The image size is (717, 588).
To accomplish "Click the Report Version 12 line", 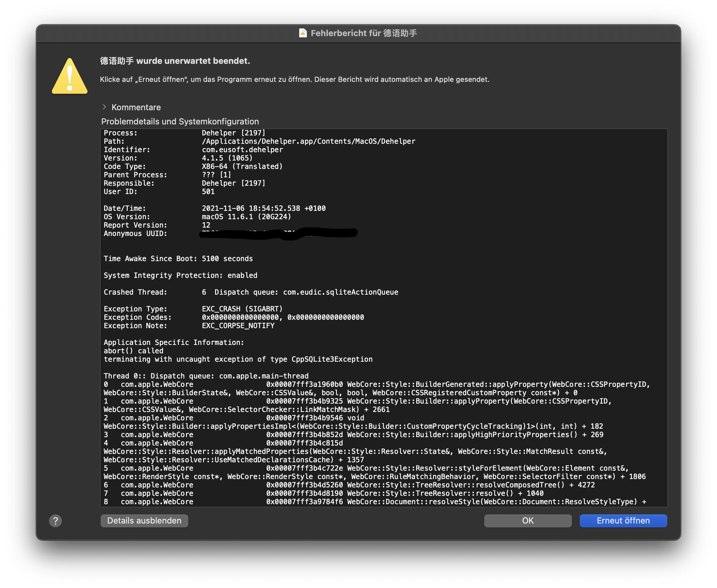I will (157, 225).
